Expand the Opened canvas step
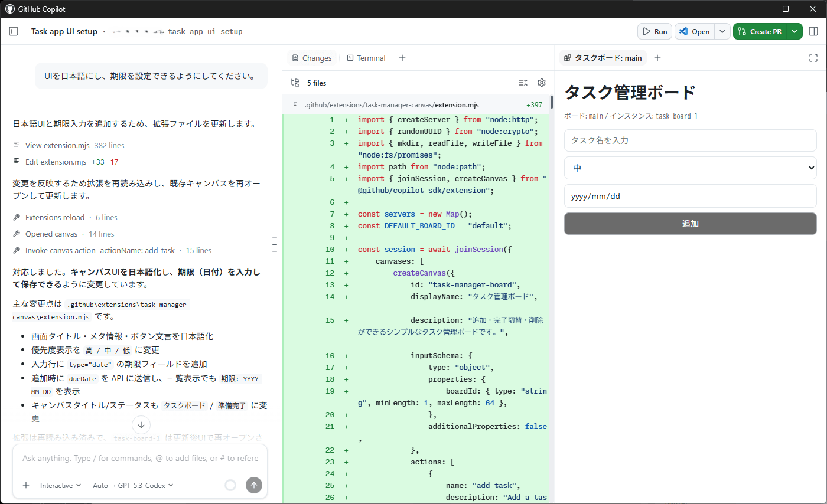 [x=64, y=234]
